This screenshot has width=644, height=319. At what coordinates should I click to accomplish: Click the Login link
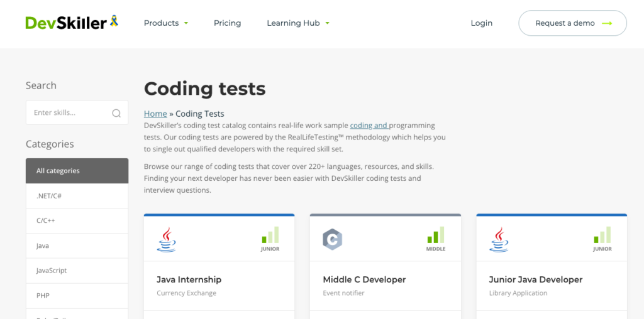click(481, 23)
